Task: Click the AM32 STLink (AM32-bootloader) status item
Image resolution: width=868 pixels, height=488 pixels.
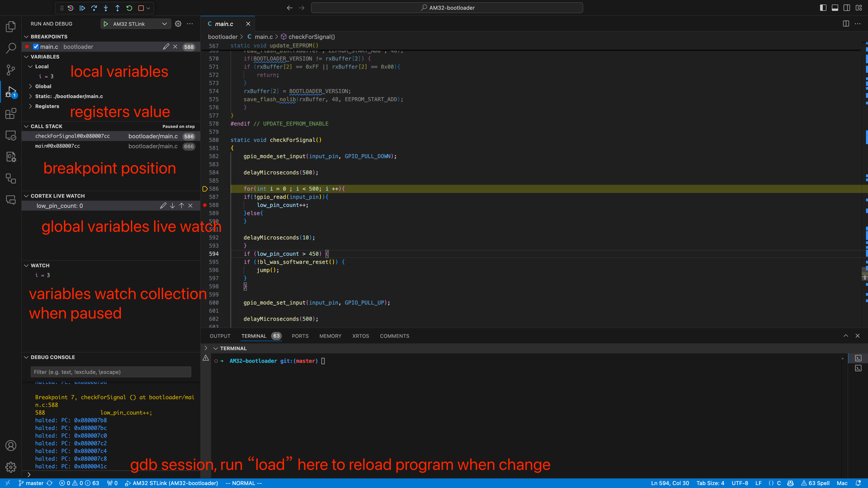Action: click(x=172, y=483)
